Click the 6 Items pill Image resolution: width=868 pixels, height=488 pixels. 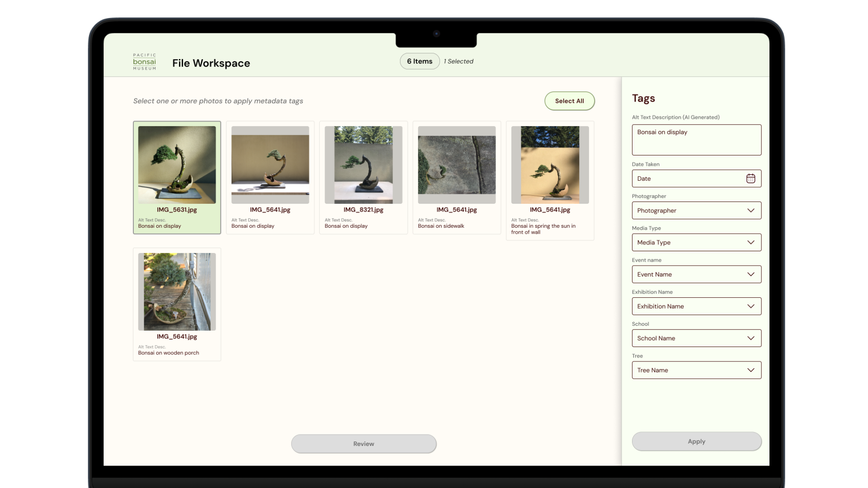pos(420,61)
